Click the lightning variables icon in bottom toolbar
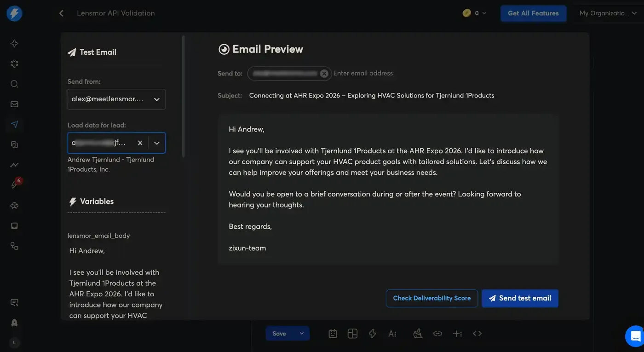 (373, 334)
